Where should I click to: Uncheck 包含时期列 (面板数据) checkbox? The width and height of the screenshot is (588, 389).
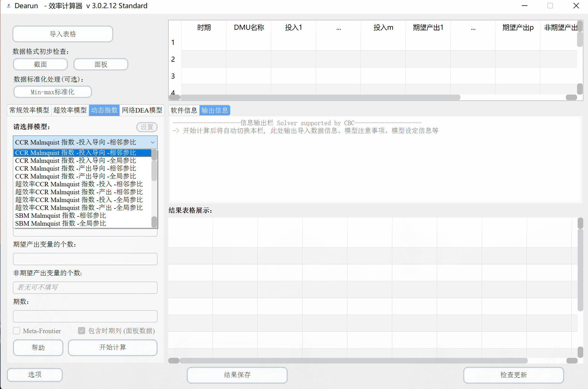coord(81,331)
